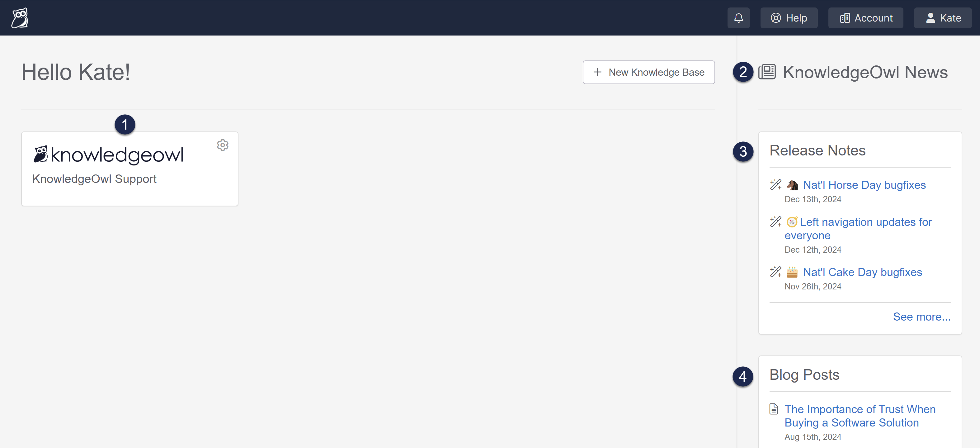980x448 pixels.
Task: Click See more... under Release Notes
Action: coord(921,317)
